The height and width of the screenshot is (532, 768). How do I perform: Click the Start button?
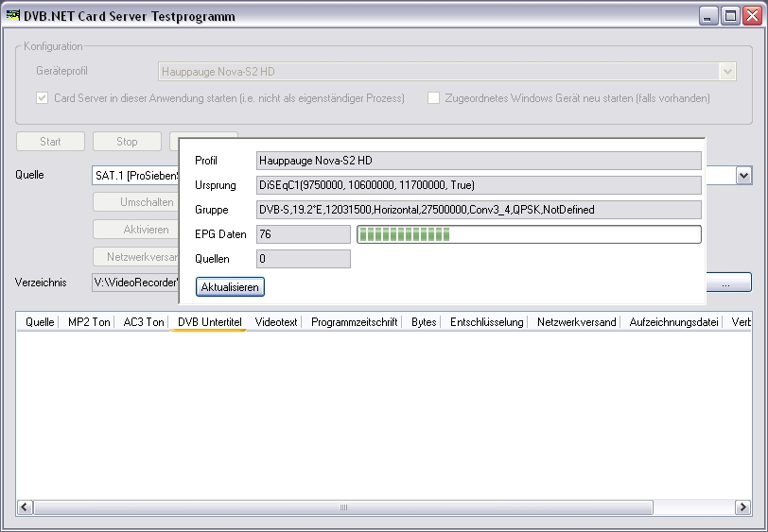pos(50,142)
